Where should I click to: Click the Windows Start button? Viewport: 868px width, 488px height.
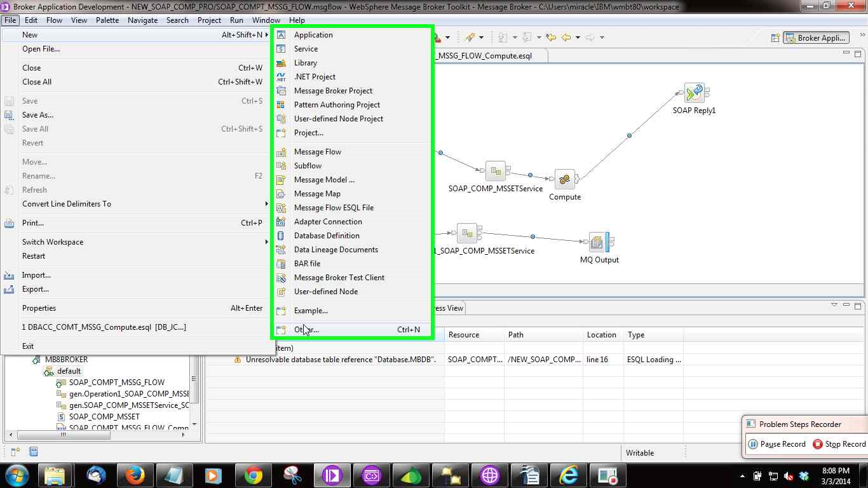(x=16, y=475)
